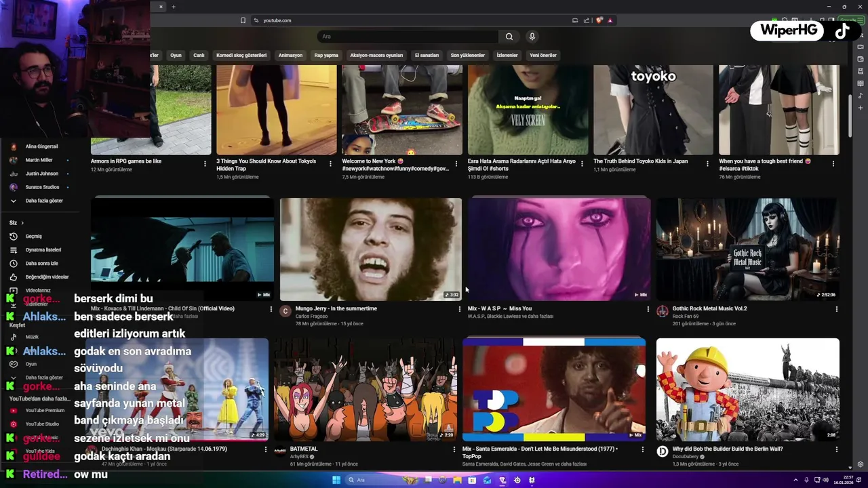Open Oynatma listeleri playlist icon
868x488 pixels.
coord(13,250)
